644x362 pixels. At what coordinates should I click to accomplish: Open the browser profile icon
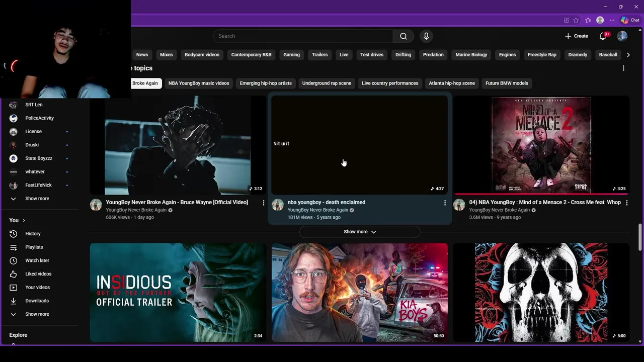click(600, 20)
